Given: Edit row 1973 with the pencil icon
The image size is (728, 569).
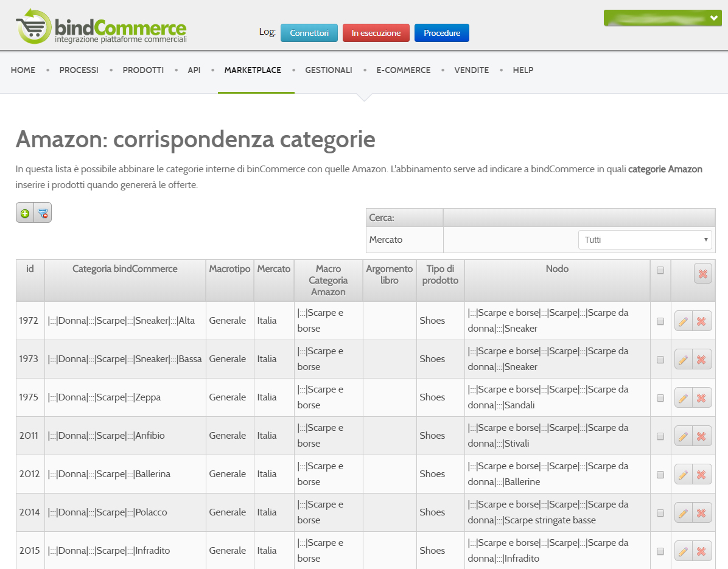Looking at the screenshot, I should coord(683,359).
